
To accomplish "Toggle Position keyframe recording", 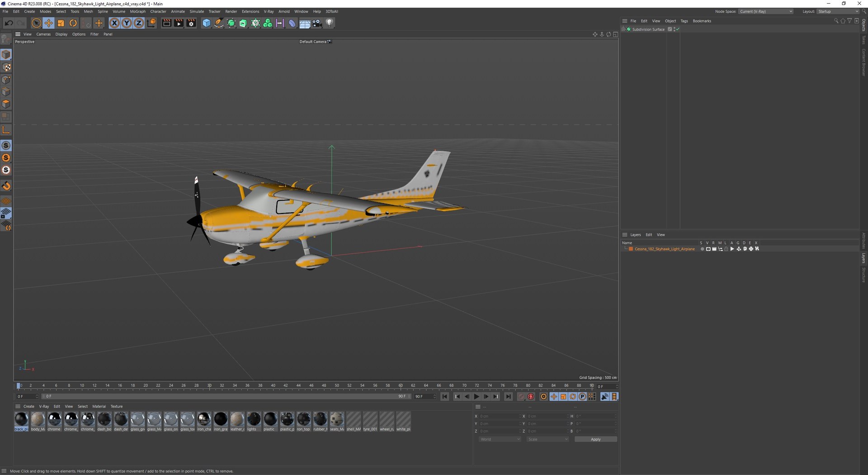I will [554, 397].
